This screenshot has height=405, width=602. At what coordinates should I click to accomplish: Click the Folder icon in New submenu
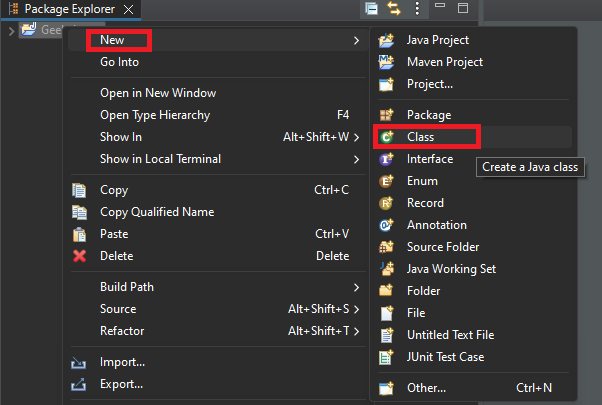386,291
